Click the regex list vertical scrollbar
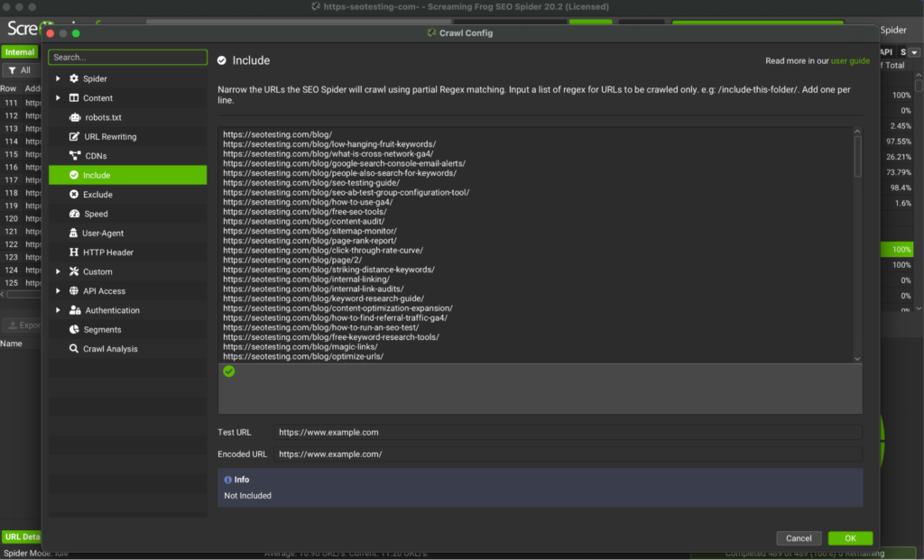The height and width of the screenshot is (560, 924). click(857, 153)
